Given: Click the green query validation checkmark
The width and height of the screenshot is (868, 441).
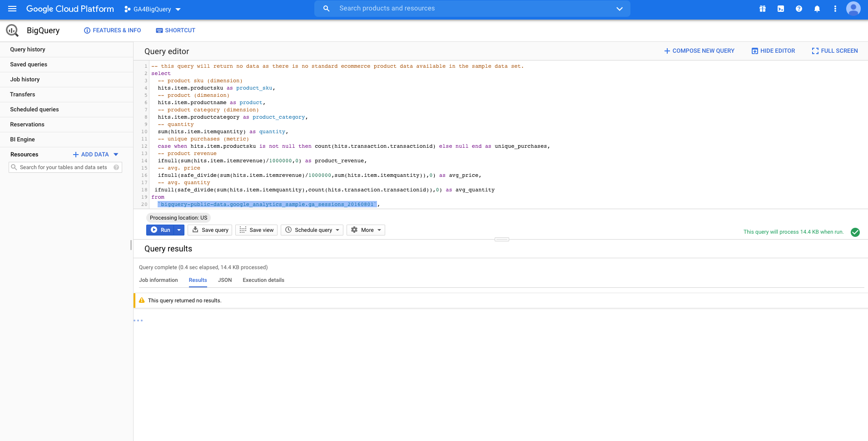Looking at the screenshot, I should (x=855, y=232).
